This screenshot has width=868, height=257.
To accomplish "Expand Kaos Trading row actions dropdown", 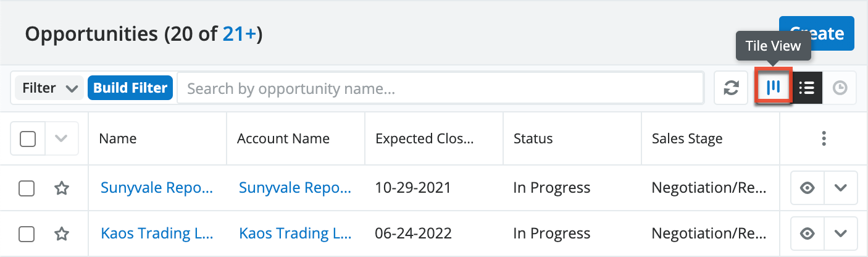I will 840,234.
